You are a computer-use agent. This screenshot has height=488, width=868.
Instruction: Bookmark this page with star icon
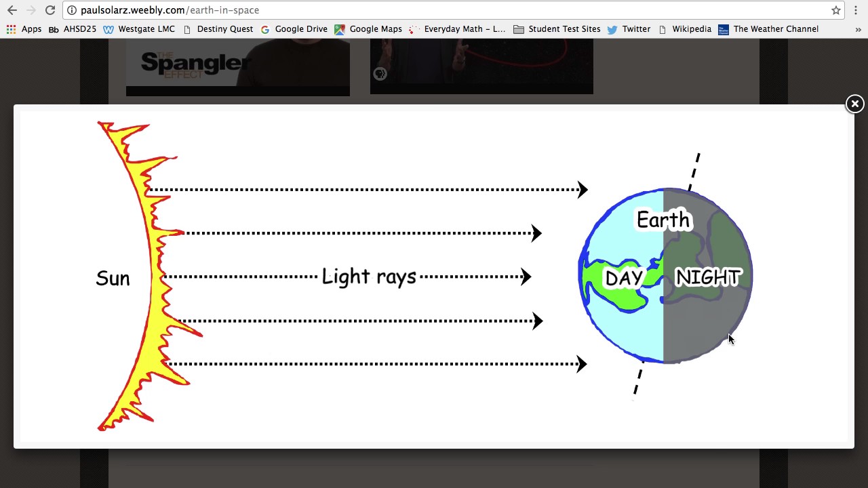[836, 10]
